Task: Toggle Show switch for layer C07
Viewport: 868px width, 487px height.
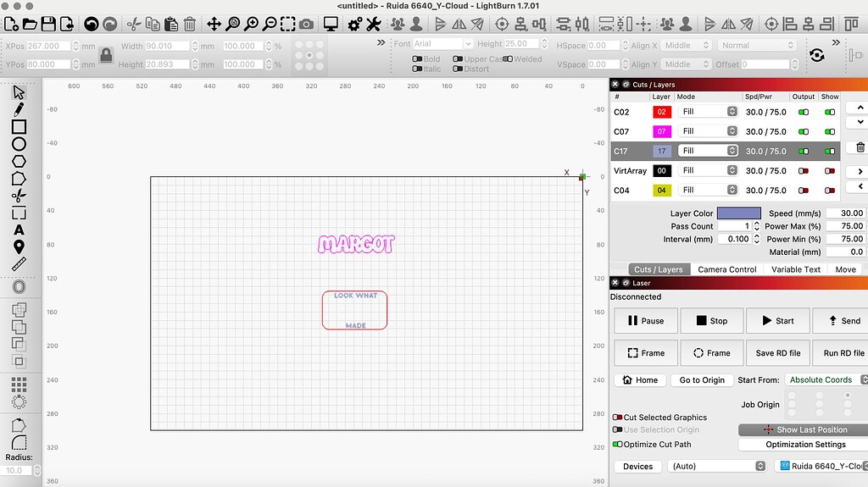Action: point(829,132)
